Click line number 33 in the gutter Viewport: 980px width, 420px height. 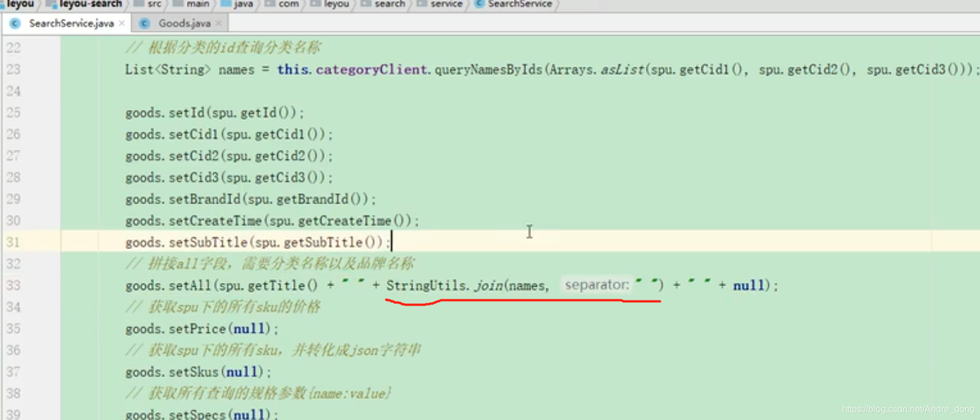click(x=14, y=286)
